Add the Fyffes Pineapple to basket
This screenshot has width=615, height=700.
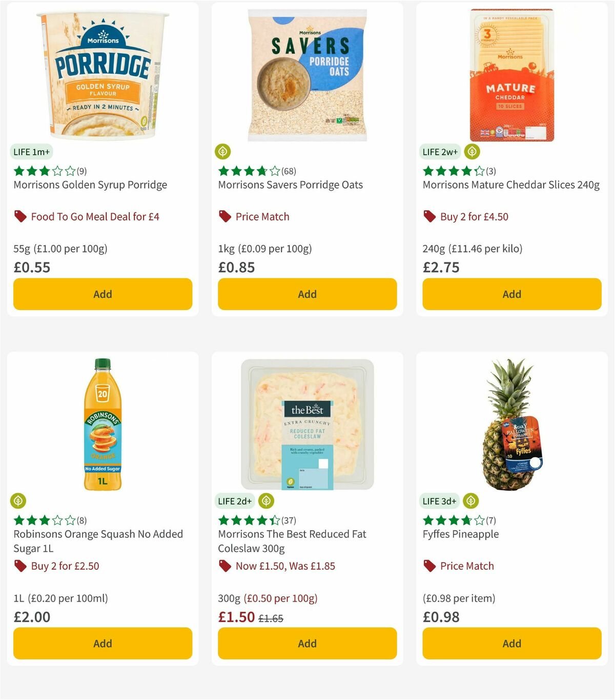(511, 643)
